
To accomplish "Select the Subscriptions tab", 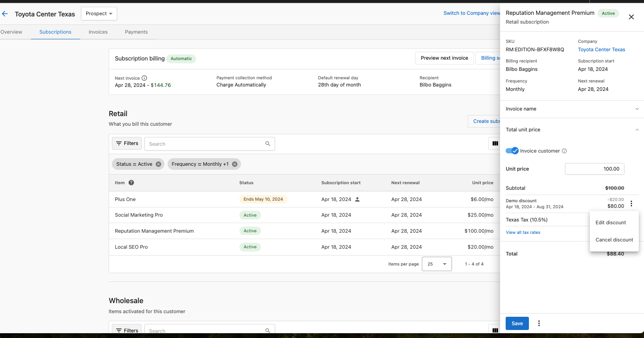I will 55,32.
